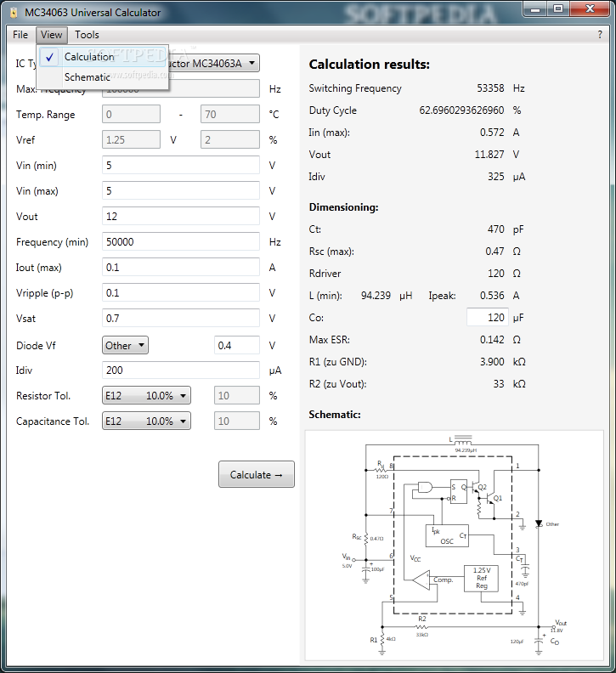Open the Capacitance Tol. E12 dropdown
This screenshot has height=673, width=616.
pyautogui.click(x=146, y=421)
